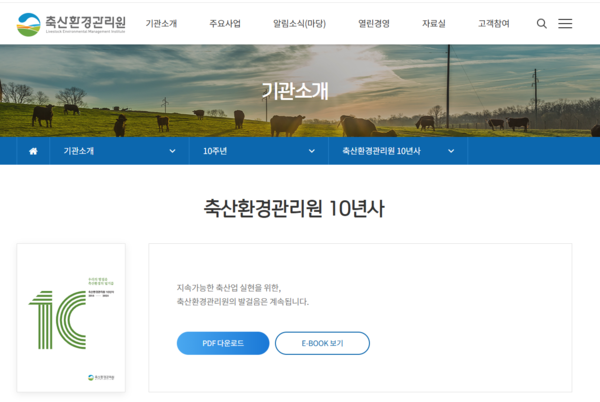Expand the 10주년 breadcrumb dropdown

click(259, 151)
